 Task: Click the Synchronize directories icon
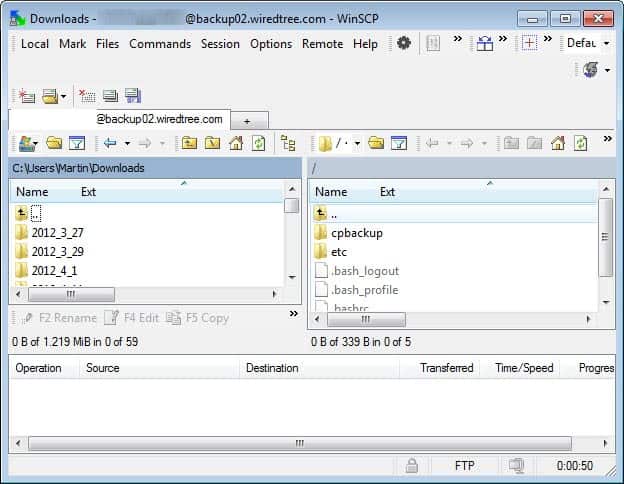pyautogui.click(x=485, y=43)
